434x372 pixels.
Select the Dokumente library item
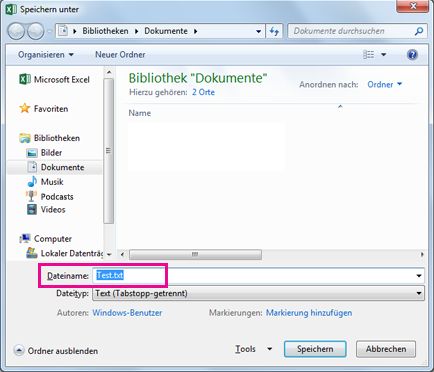tap(56, 167)
